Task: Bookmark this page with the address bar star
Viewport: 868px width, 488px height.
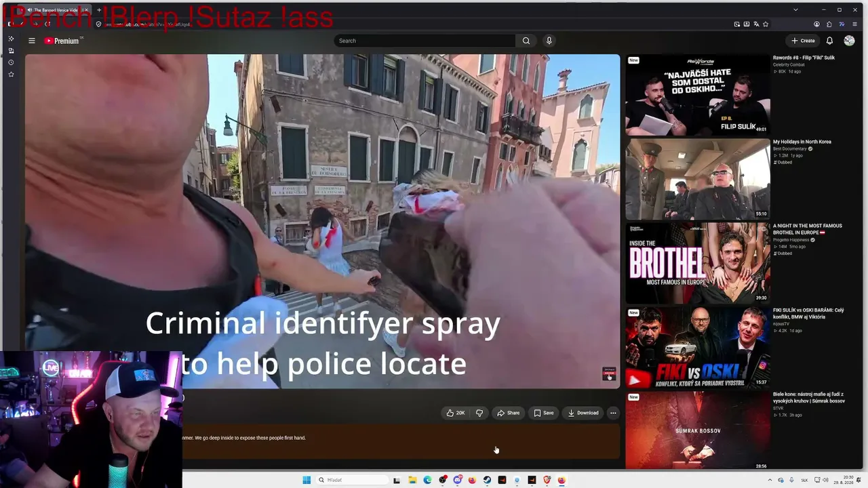Action: [x=766, y=24]
